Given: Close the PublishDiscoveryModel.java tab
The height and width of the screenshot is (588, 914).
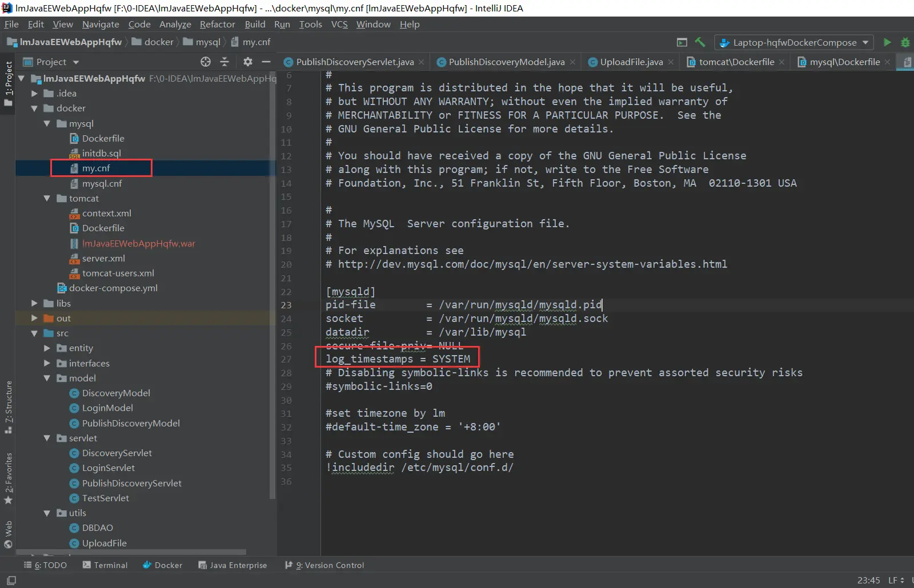Looking at the screenshot, I should tap(572, 62).
